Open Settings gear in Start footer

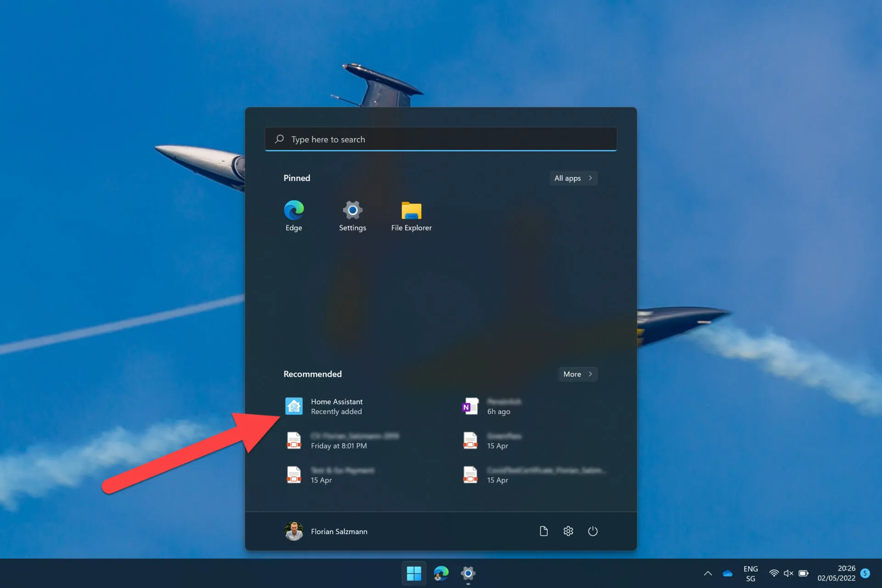click(x=568, y=531)
